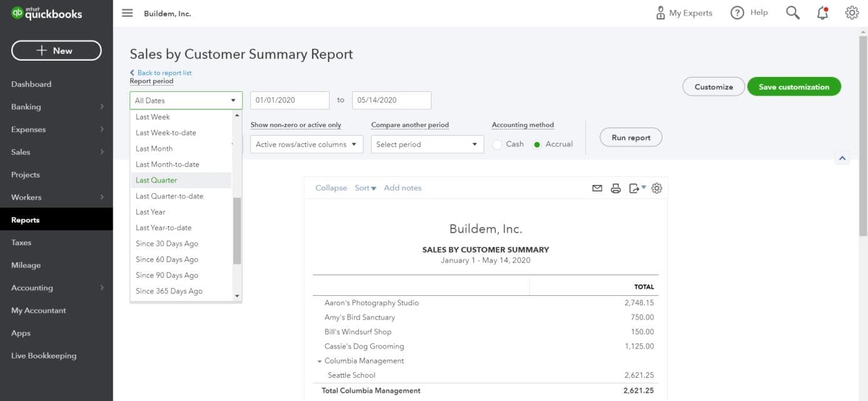Email the report via envelope icon

point(597,188)
